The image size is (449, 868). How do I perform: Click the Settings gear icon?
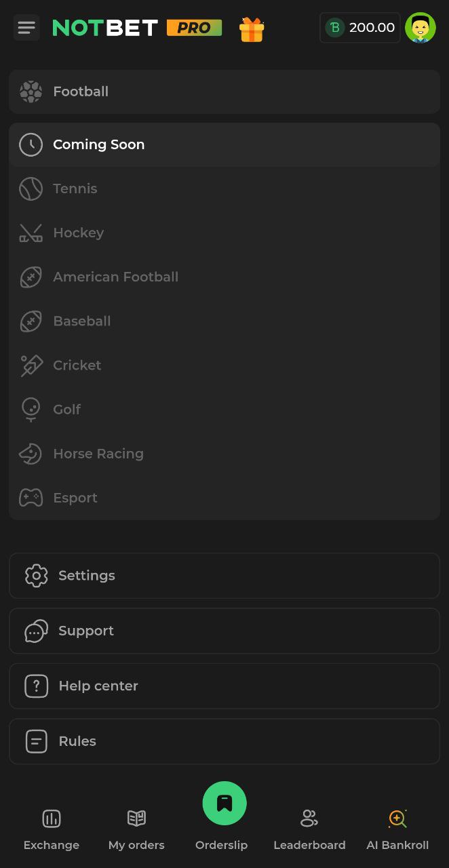click(36, 575)
